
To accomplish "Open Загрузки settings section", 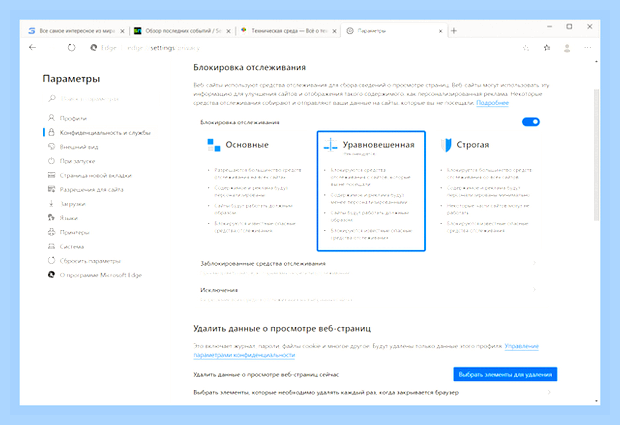I will click(72, 204).
